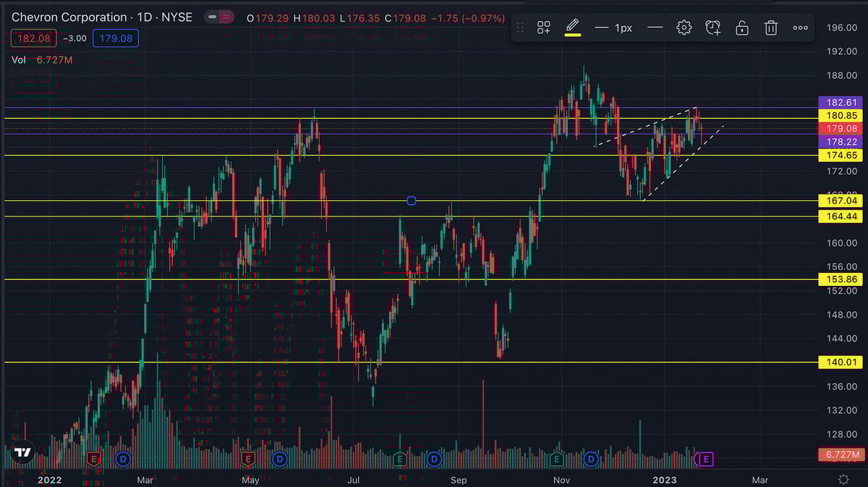Click the red 179.08 current price label
Viewport: 868px width, 487px height.
840,129
